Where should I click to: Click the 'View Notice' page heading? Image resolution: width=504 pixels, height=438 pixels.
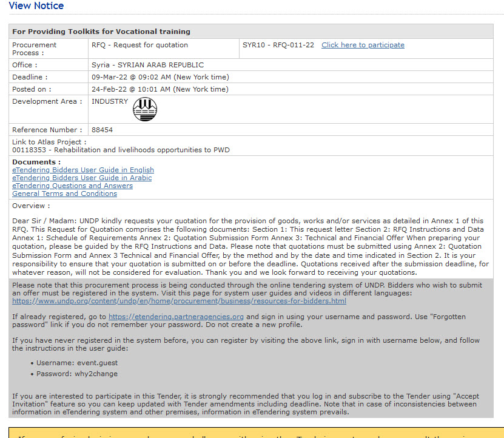[x=36, y=6]
